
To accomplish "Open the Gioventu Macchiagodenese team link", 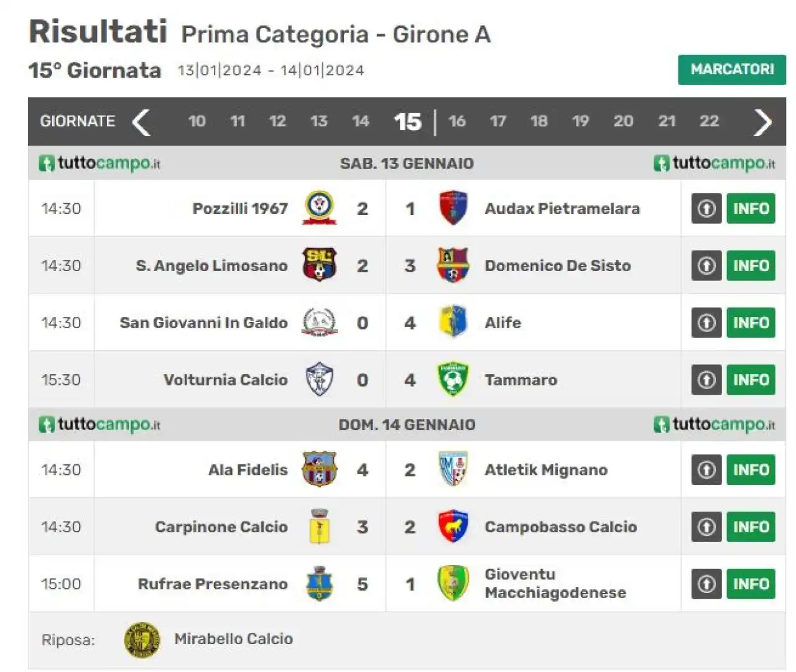I will pyautogui.click(x=555, y=583).
